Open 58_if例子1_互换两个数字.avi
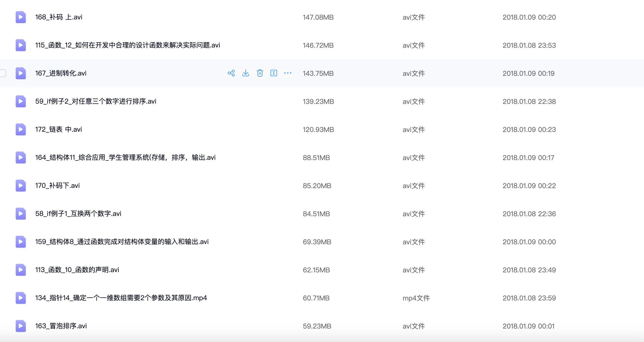 point(78,214)
